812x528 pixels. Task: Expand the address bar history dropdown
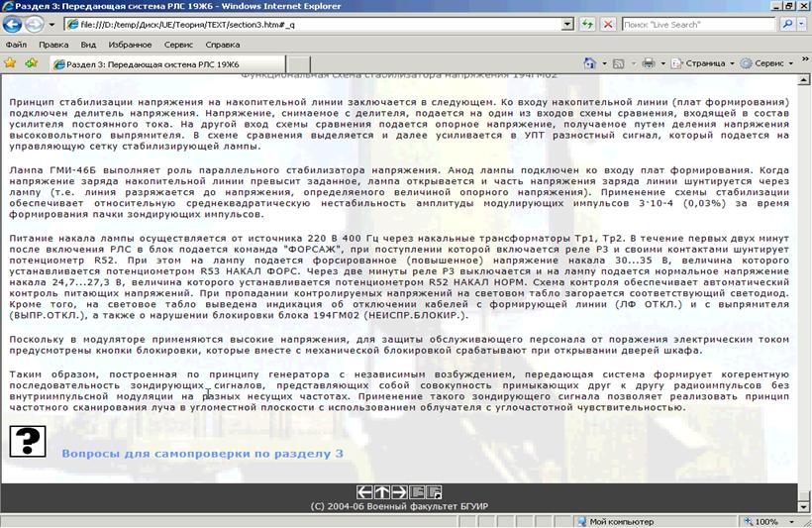tap(567, 24)
